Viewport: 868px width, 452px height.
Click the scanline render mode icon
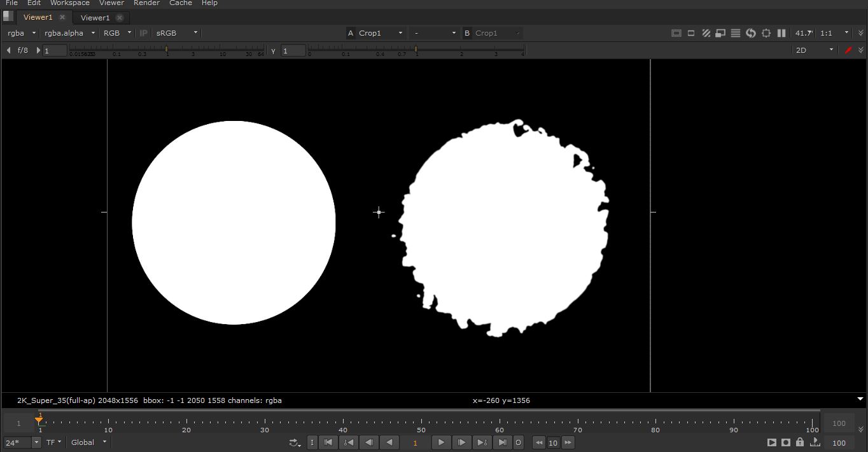tap(736, 33)
